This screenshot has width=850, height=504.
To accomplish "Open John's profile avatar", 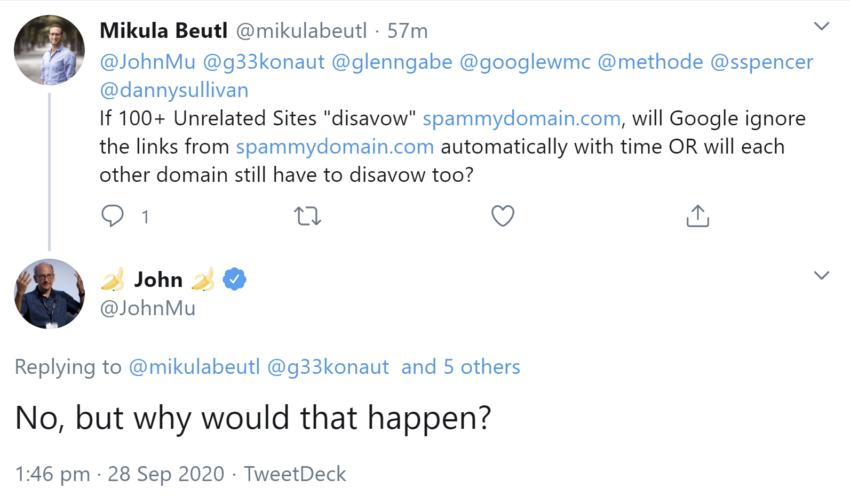I will (49, 293).
